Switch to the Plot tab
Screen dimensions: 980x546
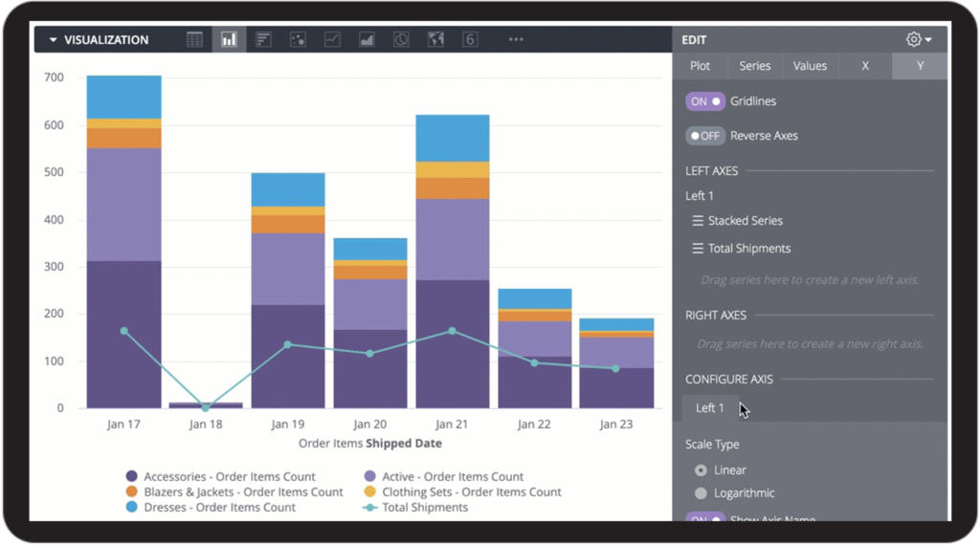point(700,66)
